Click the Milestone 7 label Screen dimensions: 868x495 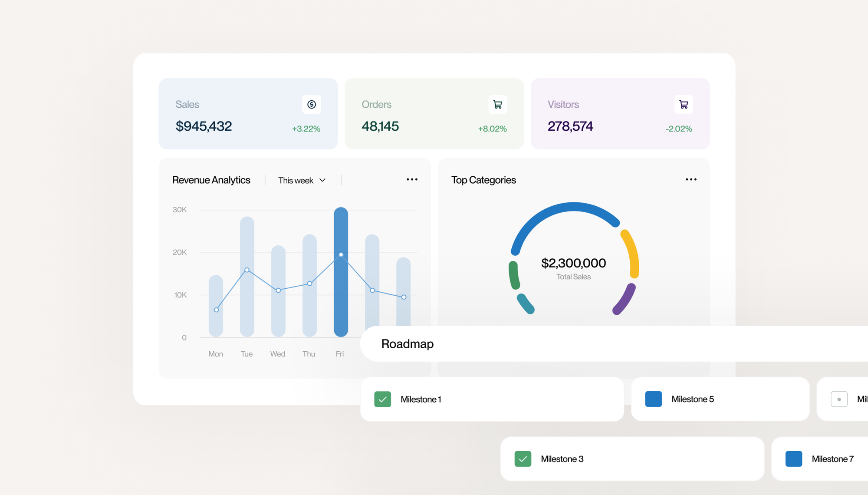833,459
